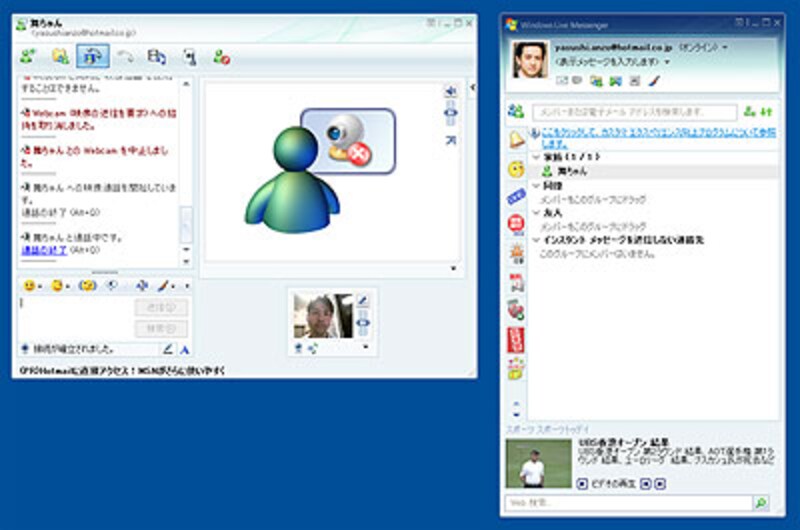
Task: Click the microphone icon beside own video
Action: pyautogui.click(x=362, y=300)
